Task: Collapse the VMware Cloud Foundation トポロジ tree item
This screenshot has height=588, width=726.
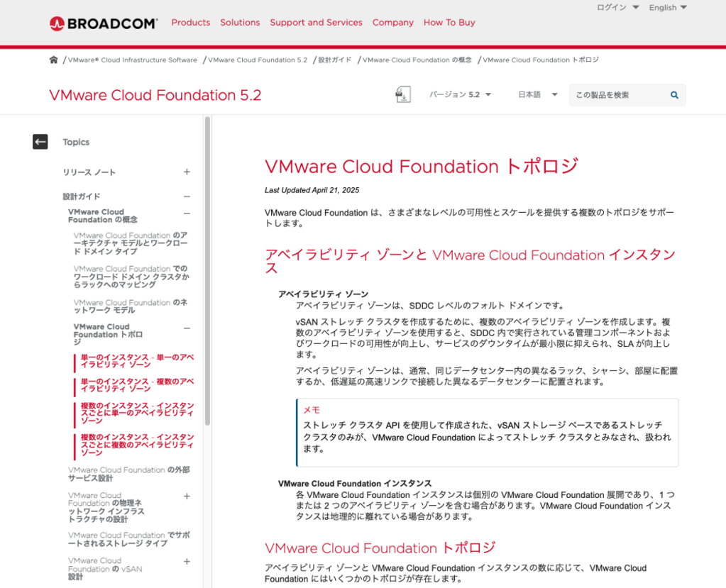Action: pyautogui.click(x=187, y=328)
